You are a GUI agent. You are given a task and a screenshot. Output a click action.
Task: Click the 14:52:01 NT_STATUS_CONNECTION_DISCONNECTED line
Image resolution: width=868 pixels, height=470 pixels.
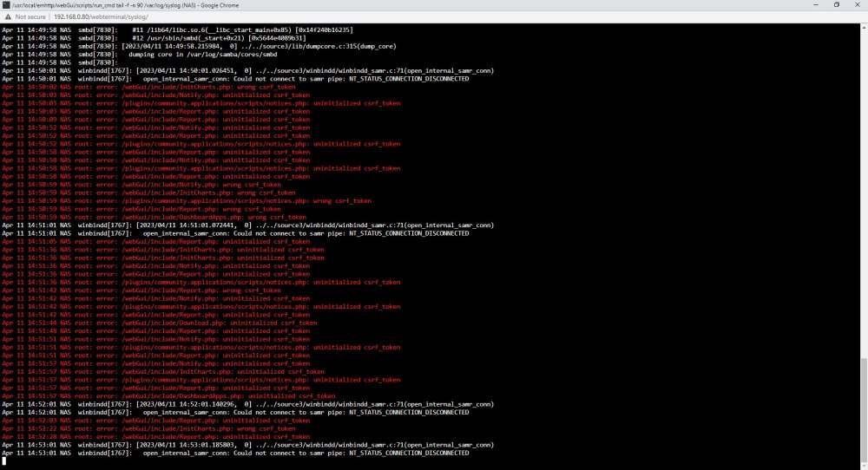click(235, 413)
